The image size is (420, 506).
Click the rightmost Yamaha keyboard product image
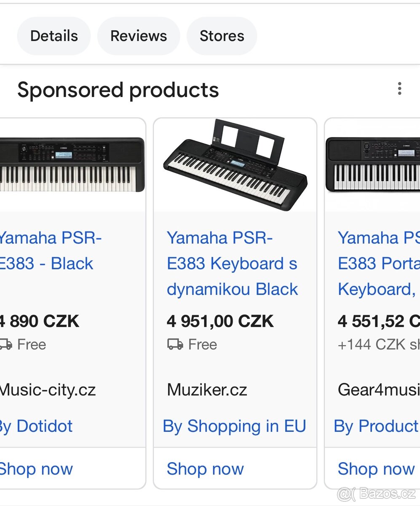pyautogui.click(x=375, y=164)
